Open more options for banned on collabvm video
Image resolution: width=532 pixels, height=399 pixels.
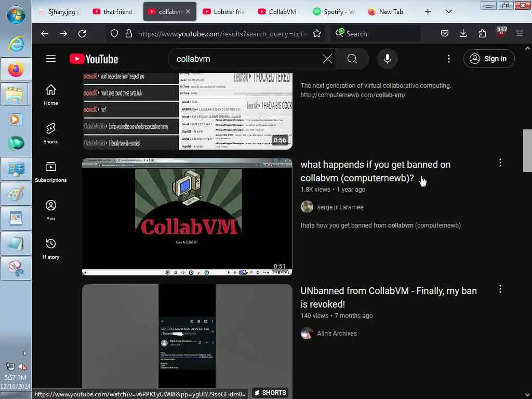(500, 163)
